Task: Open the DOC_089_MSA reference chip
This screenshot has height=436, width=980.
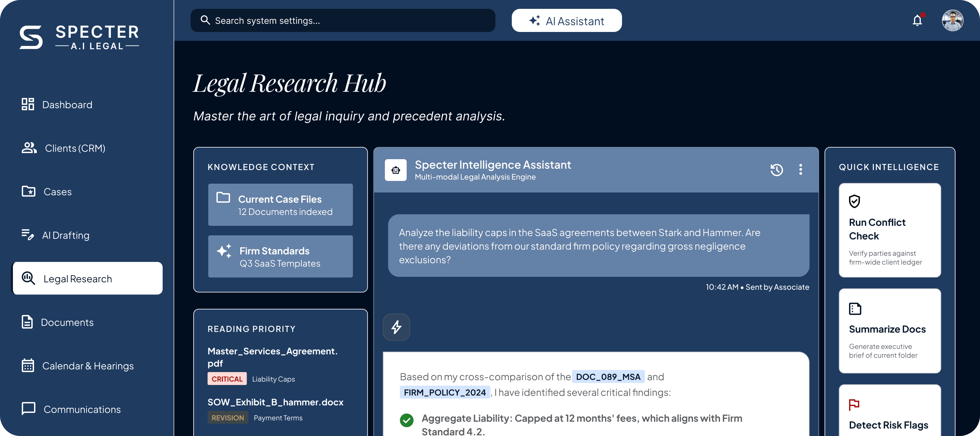Action: click(608, 377)
